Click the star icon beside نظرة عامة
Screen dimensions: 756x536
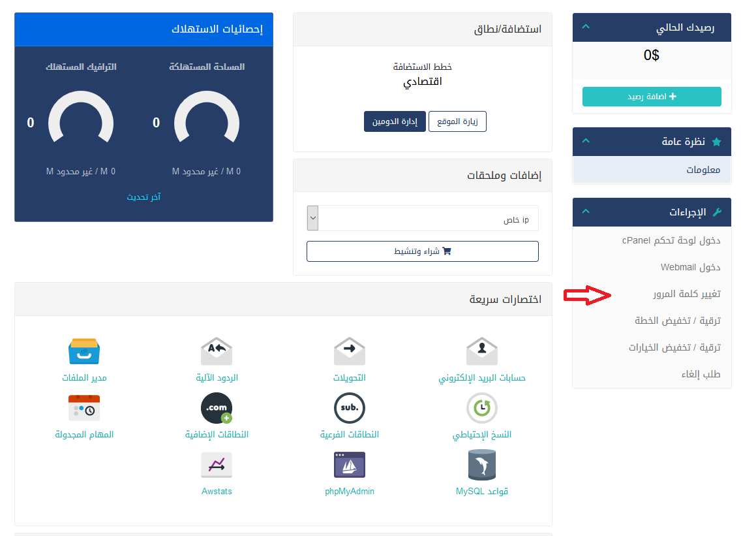(716, 142)
